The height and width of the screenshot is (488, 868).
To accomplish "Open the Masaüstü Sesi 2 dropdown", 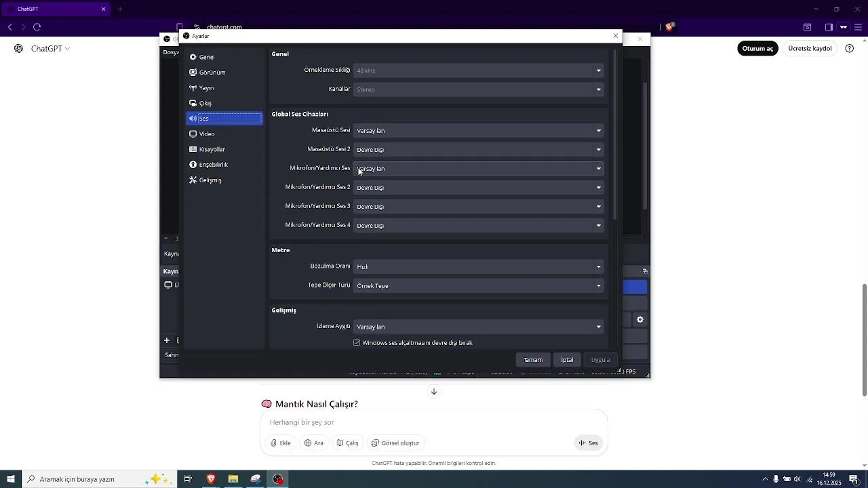I will tap(478, 150).
